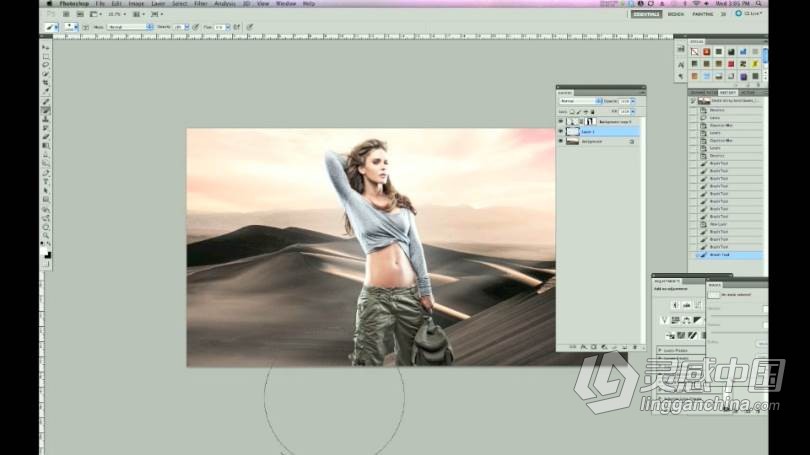Click the Layer 1 thumbnail
The height and width of the screenshot is (455, 810).
coord(573,132)
